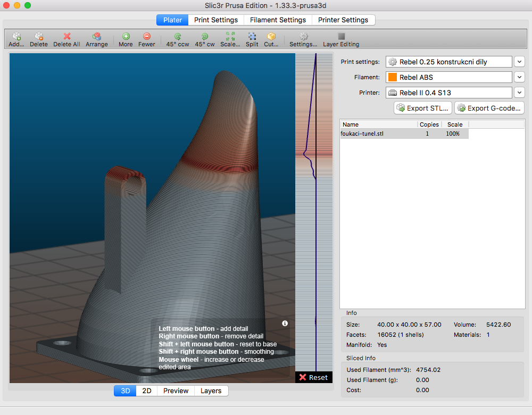The width and height of the screenshot is (532, 415).
Task: Switch to the Filament Settings tab
Action: [278, 20]
